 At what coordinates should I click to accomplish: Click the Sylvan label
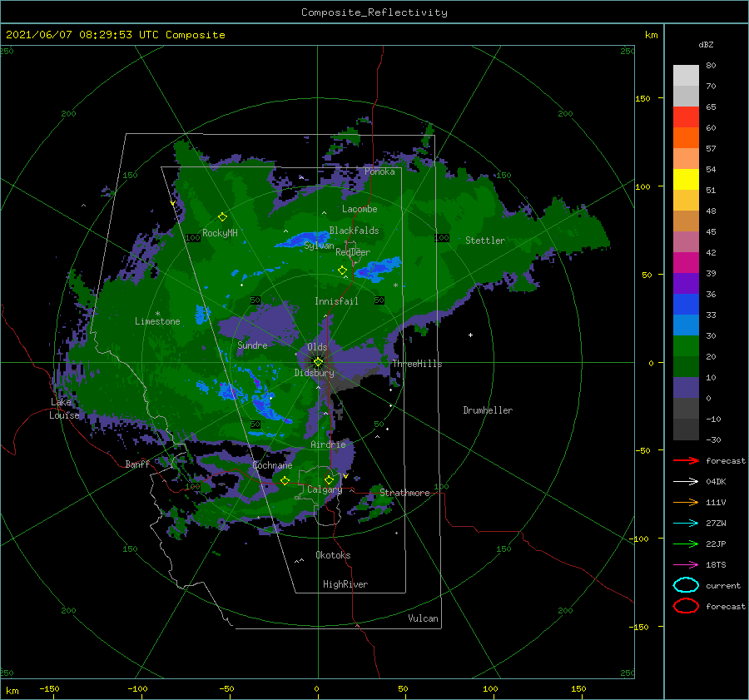319,246
